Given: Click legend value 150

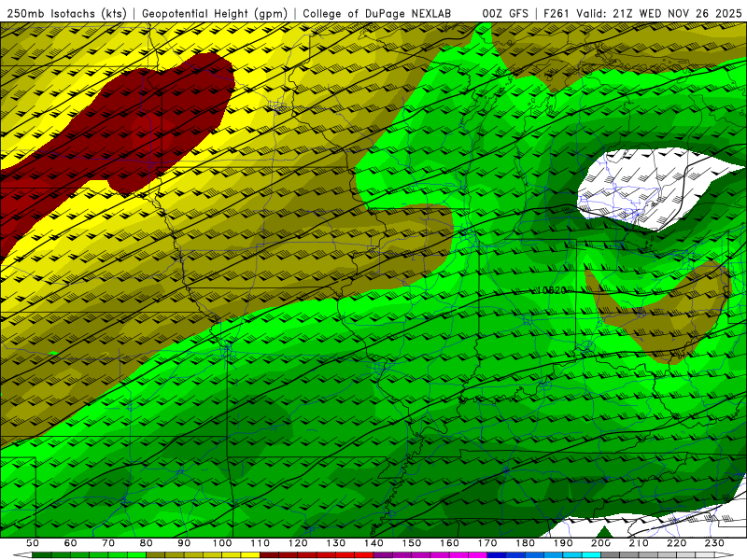Looking at the screenshot, I should (411, 543).
